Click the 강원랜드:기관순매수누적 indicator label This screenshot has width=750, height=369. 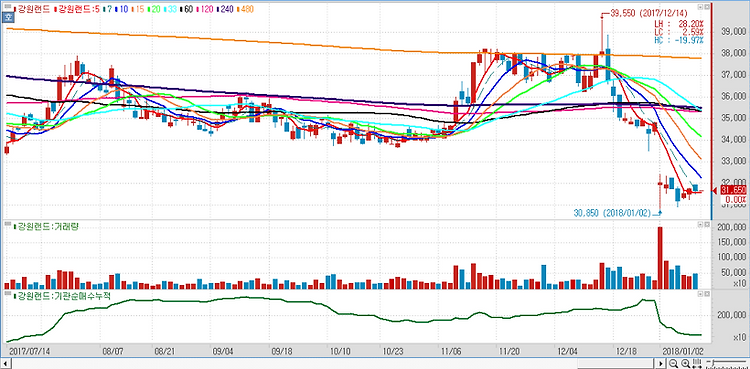(x=62, y=295)
